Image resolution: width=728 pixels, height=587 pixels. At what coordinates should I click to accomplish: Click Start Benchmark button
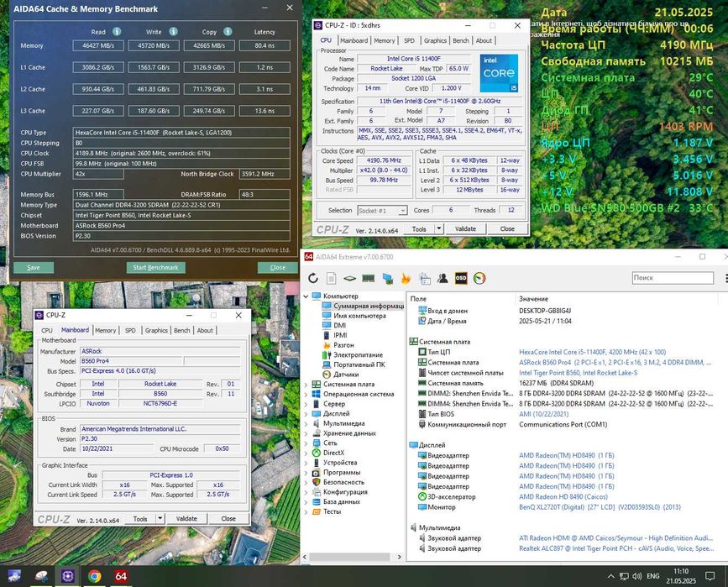coord(155,268)
